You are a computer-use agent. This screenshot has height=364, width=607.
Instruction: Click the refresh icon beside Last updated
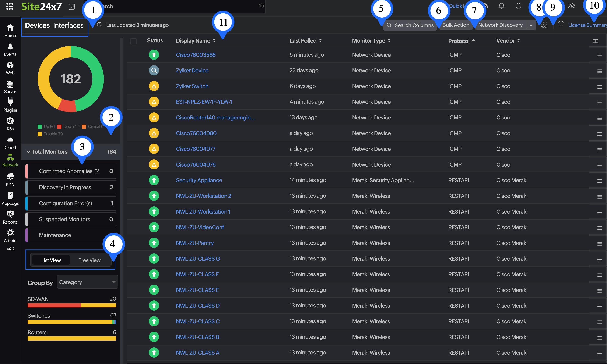click(x=99, y=25)
